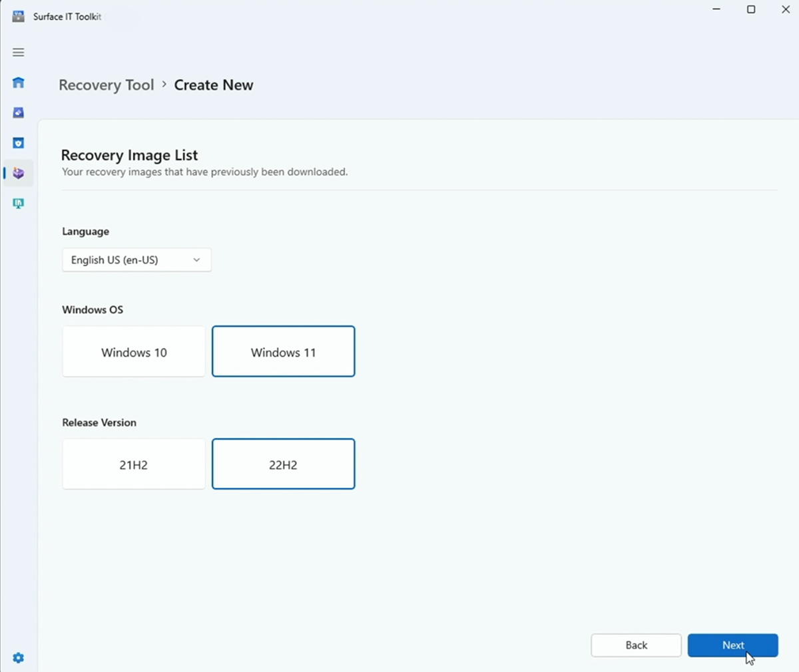Select the Windows 11 option
Image resolution: width=799 pixels, height=672 pixels.
(x=283, y=351)
